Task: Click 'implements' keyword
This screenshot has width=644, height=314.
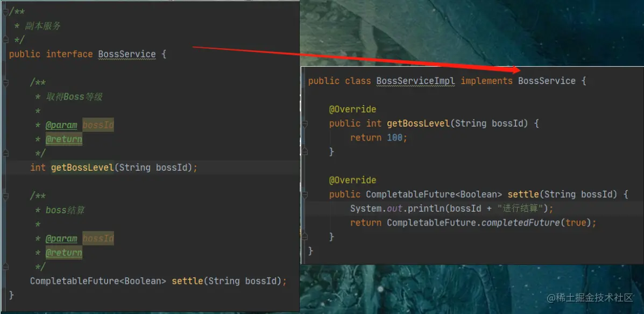Action: coord(487,81)
